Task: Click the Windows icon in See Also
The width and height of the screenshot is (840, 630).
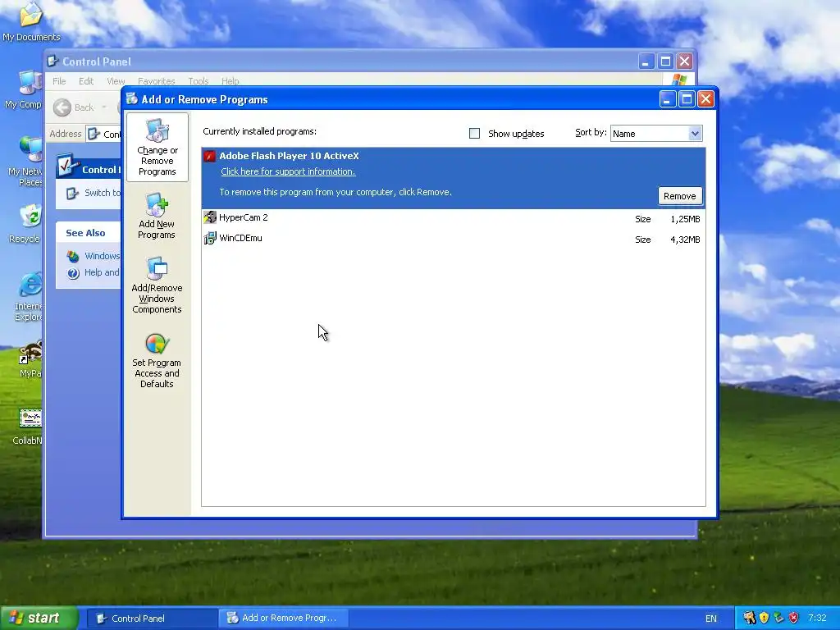Action: 73,256
